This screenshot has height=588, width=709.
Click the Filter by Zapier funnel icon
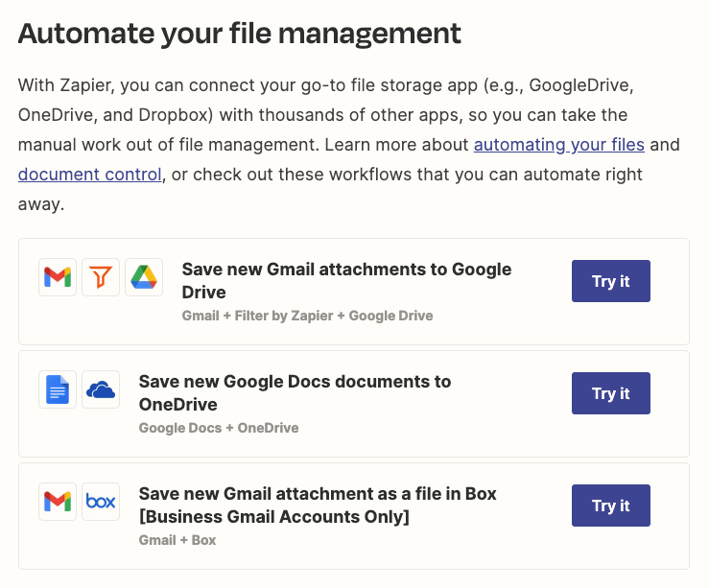(101, 277)
